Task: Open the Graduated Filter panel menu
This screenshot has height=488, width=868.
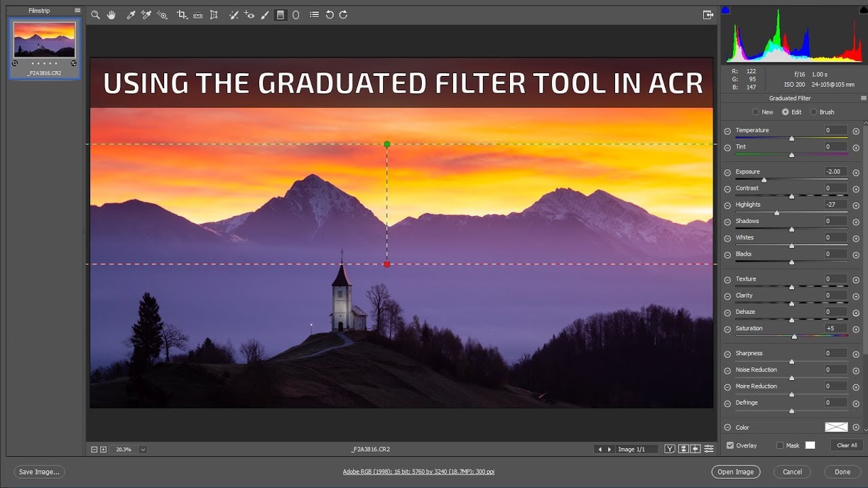Action: (x=863, y=98)
